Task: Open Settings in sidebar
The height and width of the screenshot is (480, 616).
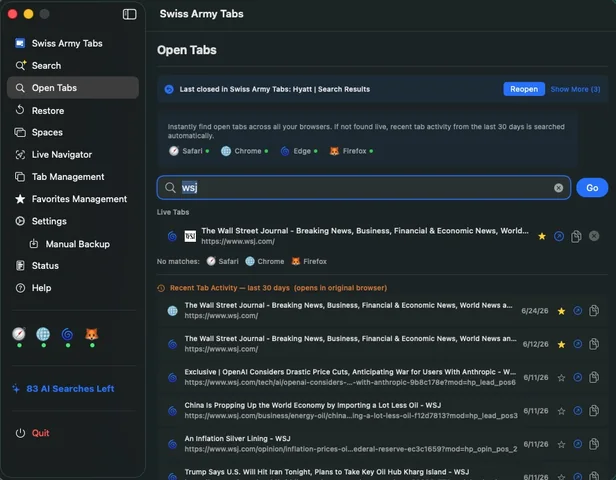Action: (x=40, y=221)
